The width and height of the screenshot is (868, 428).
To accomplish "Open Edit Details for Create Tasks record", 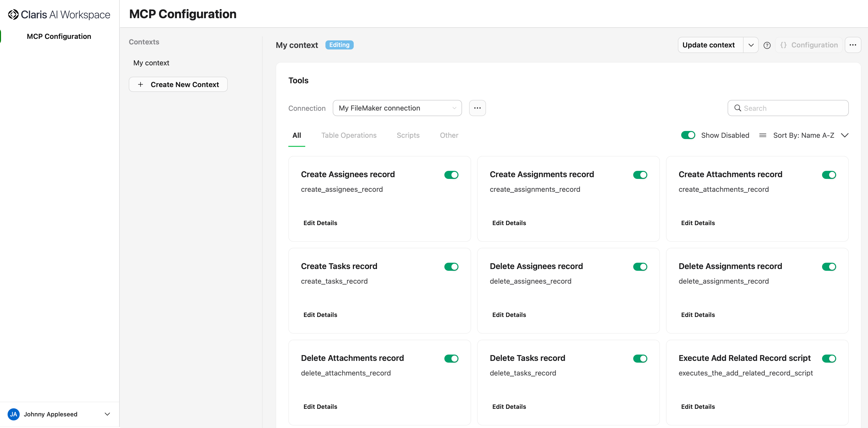I will 320,314.
